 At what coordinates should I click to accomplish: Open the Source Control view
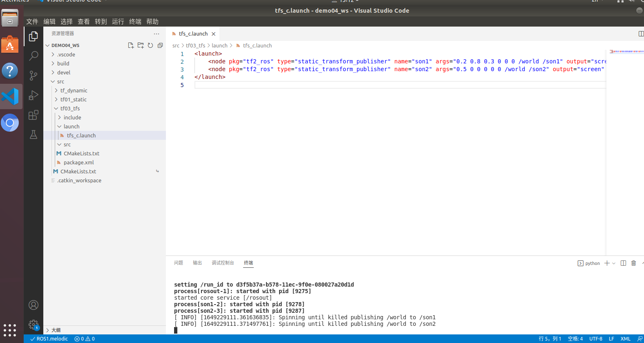34,76
